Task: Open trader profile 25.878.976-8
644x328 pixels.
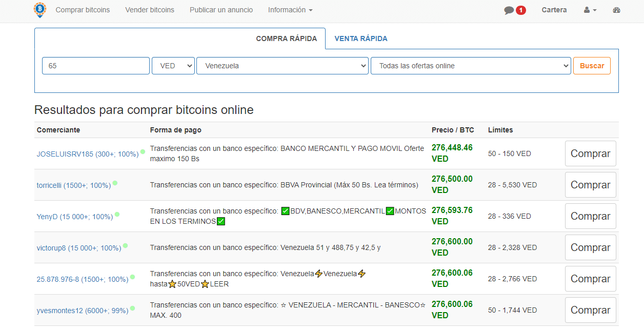Action: click(83, 279)
